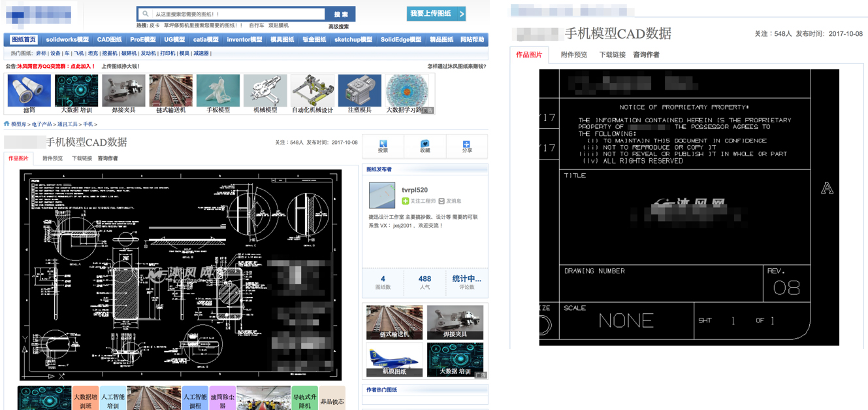Open UG模型 nav item
The image size is (868, 410).
click(174, 40)
